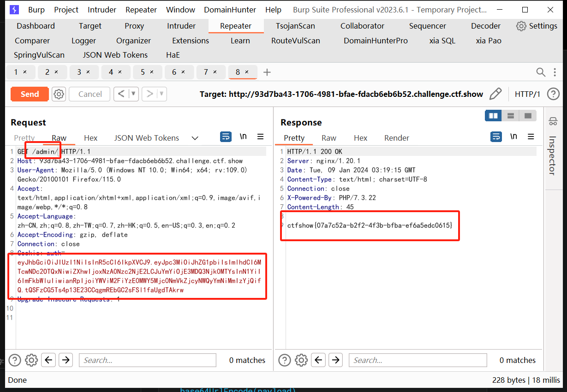Screen dimensions: 567x392
Task: Switch to the Intruder tab
Action: (x=181, y=26)
